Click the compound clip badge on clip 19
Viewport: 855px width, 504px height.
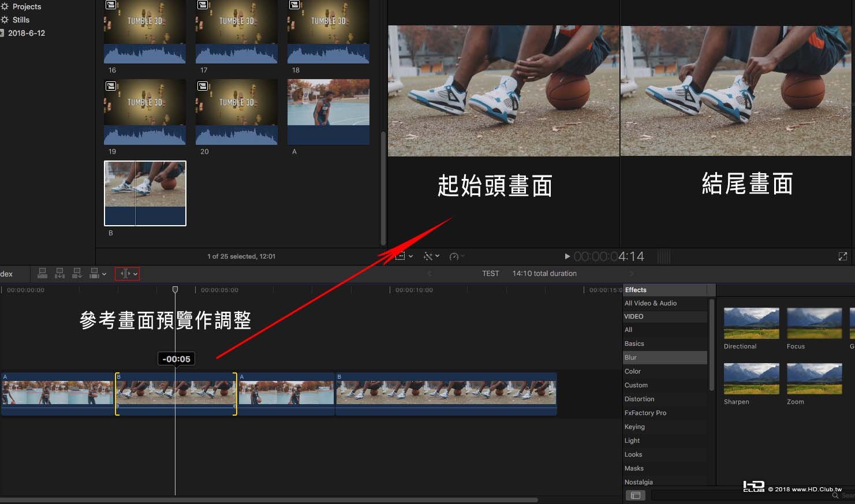[x=111, y=86]
